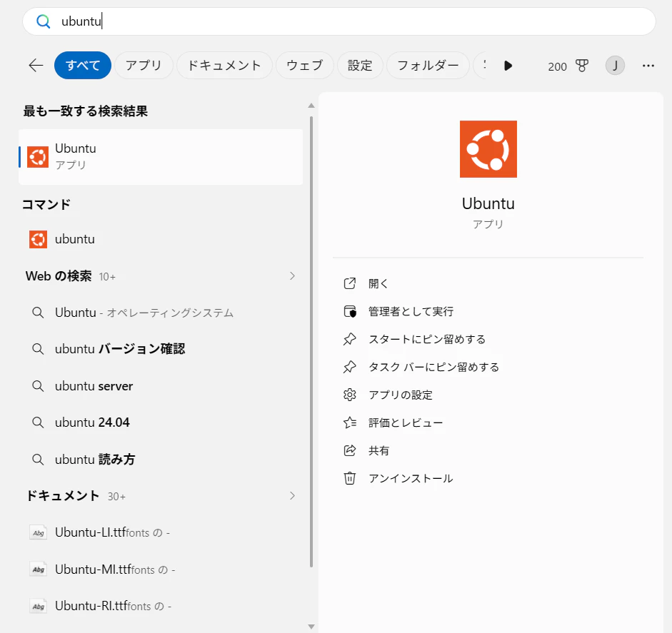Open the Ubuntu-LI.ttf font file
The height and width of the screenshot is (633, 672).
point(161,533)
